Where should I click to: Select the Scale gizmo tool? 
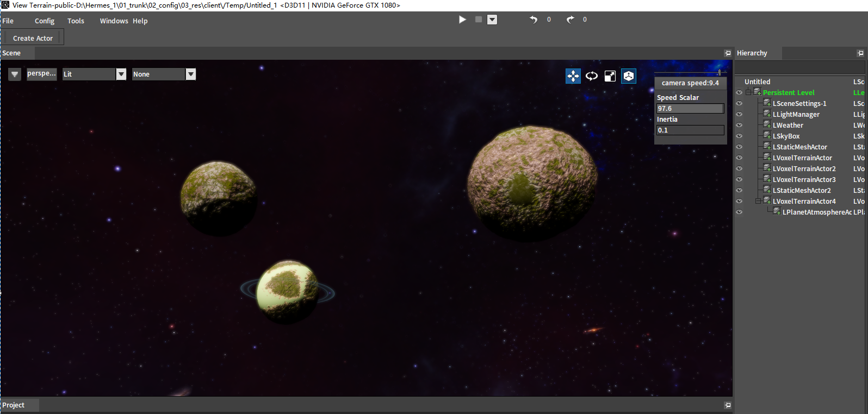point(610,76)
